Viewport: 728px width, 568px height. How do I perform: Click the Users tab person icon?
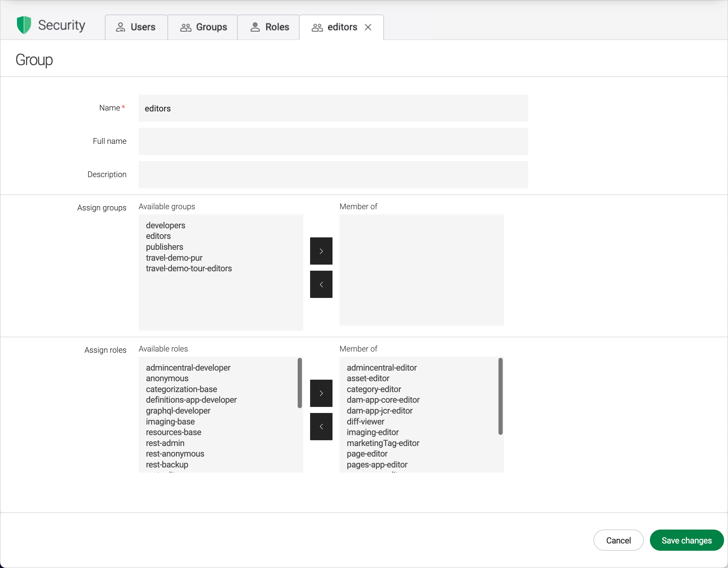[120, 27]
